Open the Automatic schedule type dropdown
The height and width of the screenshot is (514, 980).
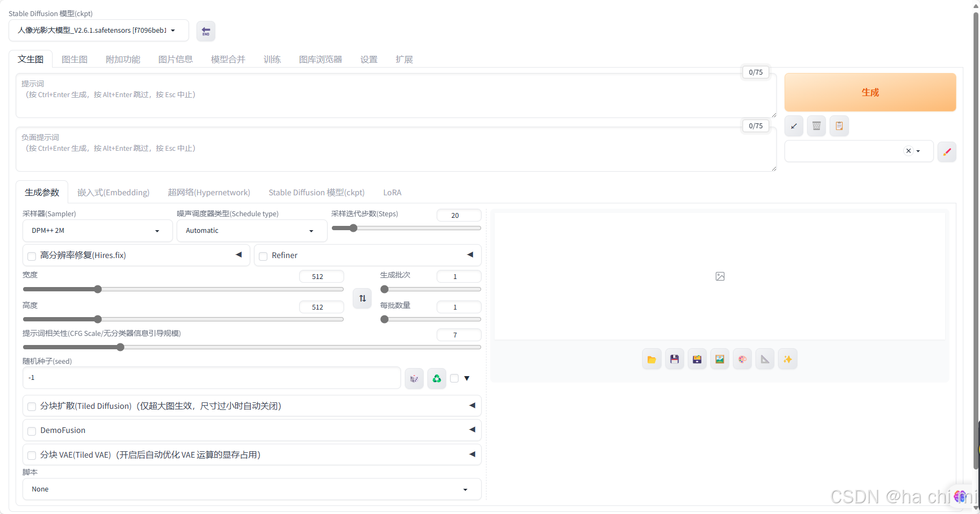point(252,231)
